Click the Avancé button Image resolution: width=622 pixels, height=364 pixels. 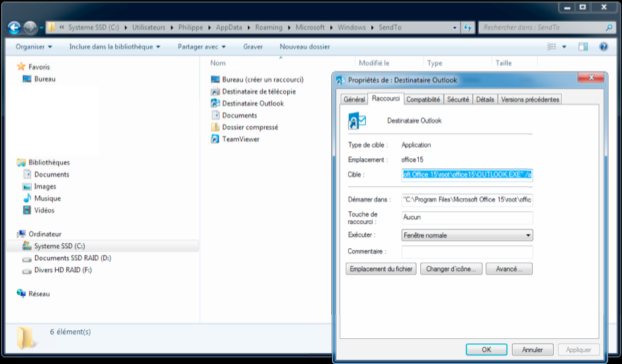[x=509, y=269]
